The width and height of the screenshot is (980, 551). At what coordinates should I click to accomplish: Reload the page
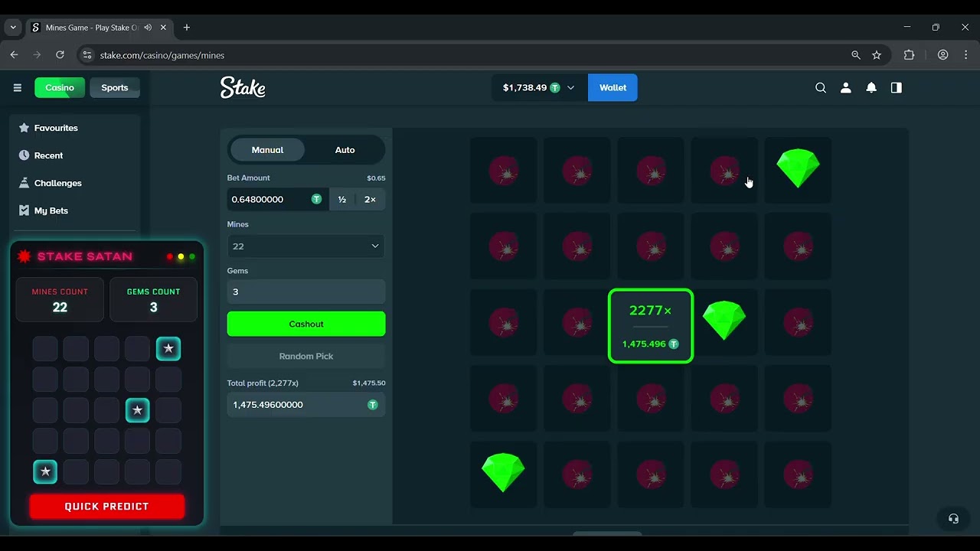click(60, 55)
